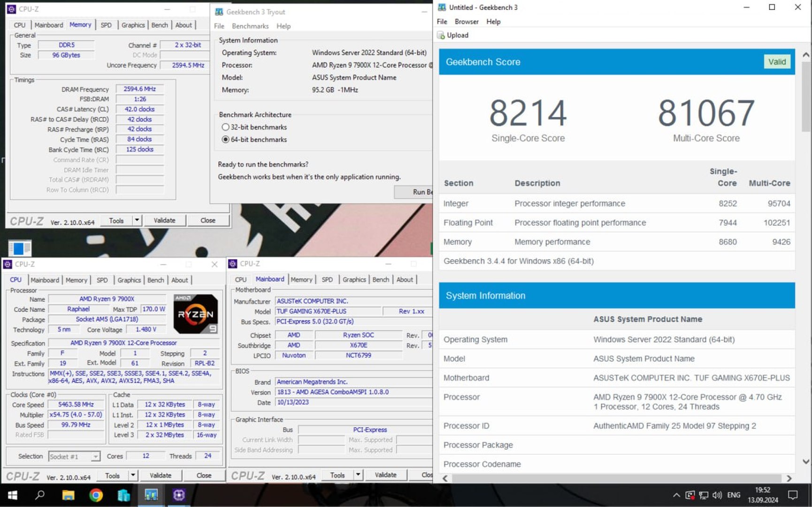Click scroll right arrow in Geekbench results
This screenshot has width=812, height=507.
[789, 478]
